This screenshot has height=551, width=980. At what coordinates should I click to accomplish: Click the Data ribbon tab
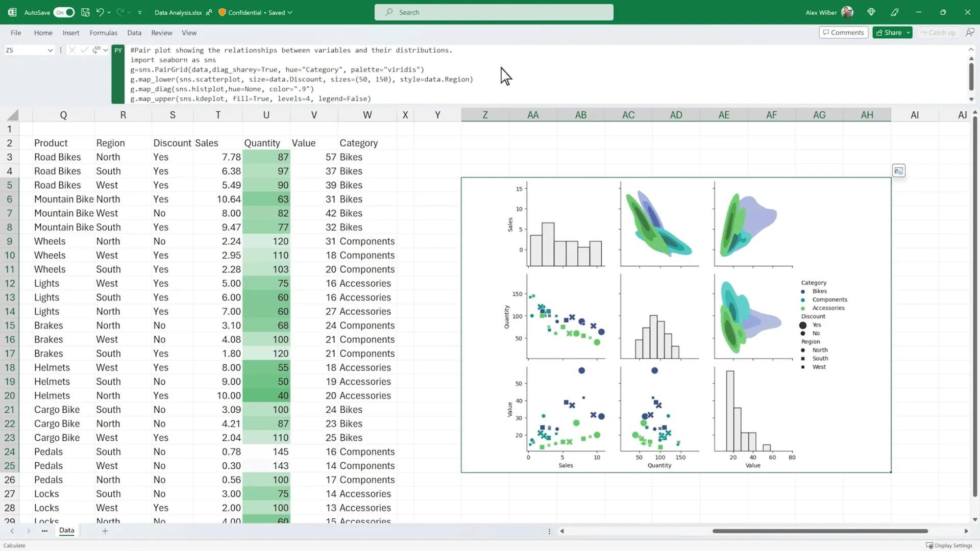pyautogui.click(x=134, y=32)
